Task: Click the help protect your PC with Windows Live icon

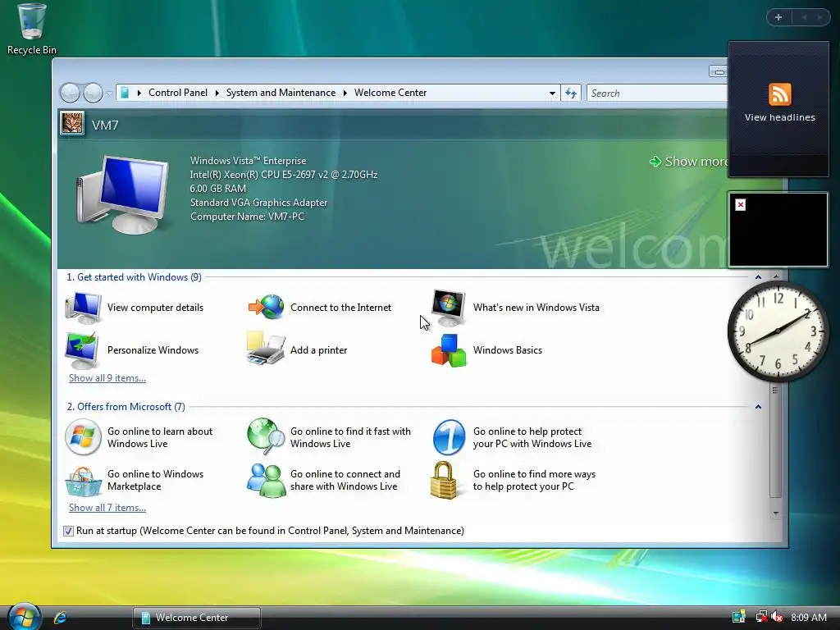Action: (449, 437)
